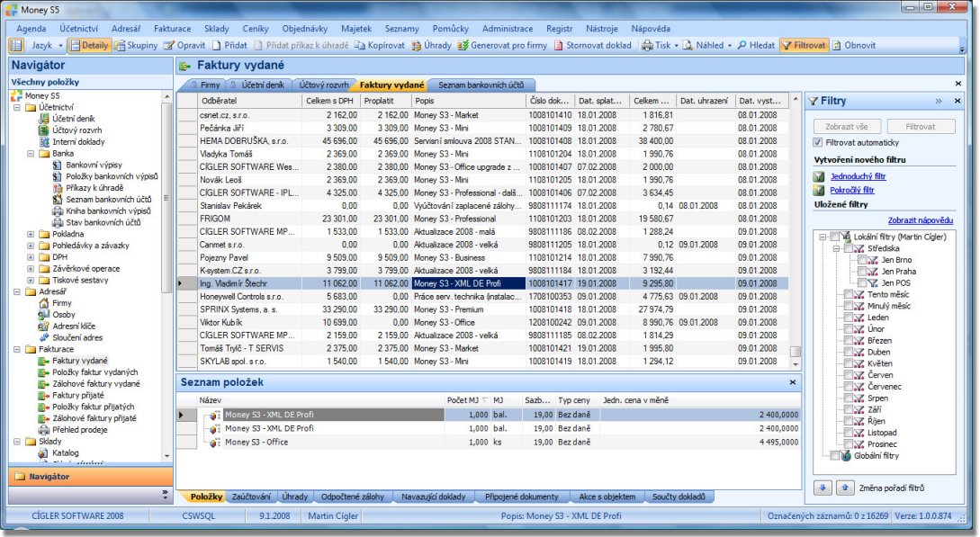The image size is (980, 537).
Task: Open Firmy under Adresář
Action: pos(61,303)
